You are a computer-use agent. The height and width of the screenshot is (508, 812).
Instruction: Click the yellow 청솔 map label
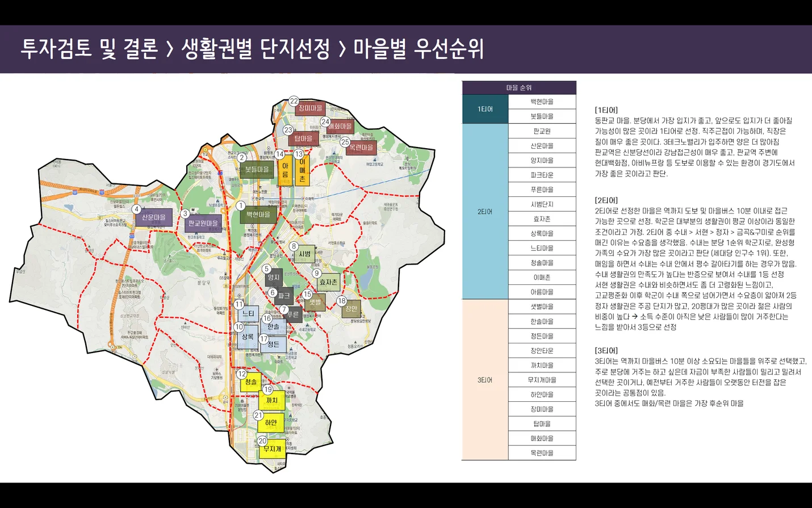(250, 382)
